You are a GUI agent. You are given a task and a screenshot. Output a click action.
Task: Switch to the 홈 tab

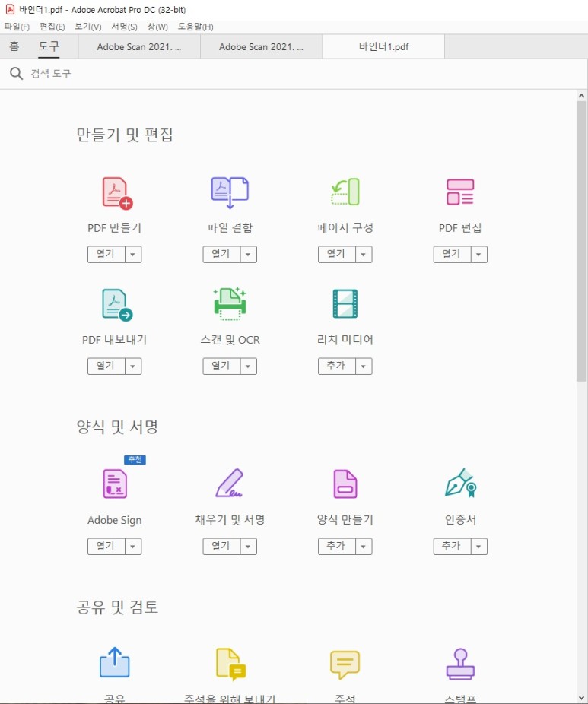click(x=14, y=46)
